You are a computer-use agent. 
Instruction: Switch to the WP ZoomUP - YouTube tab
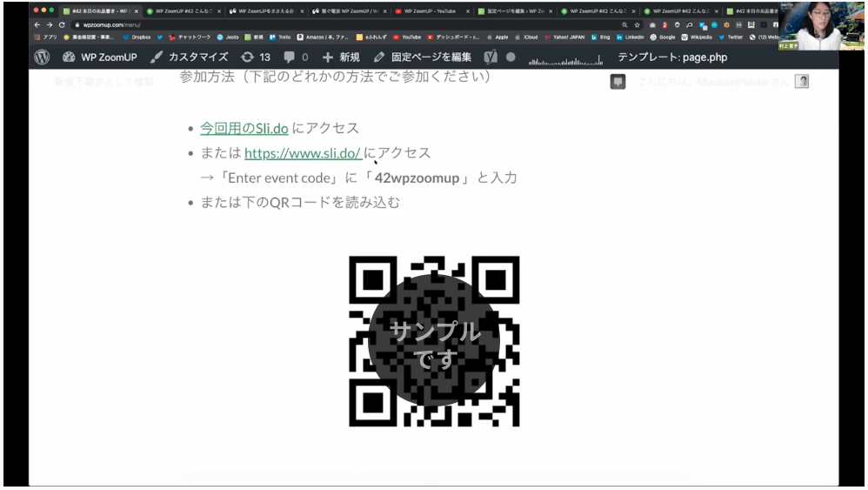click(x=431, y=11)
